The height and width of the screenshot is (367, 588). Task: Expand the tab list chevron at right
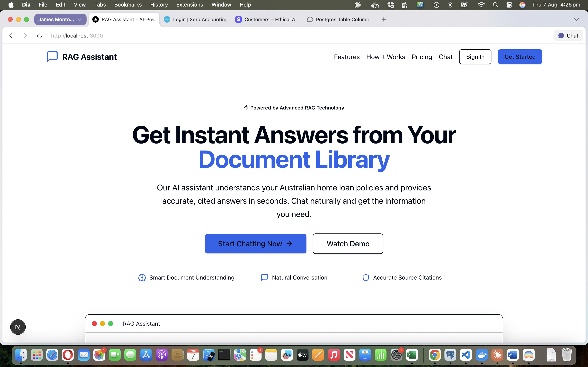click(576, 19)
